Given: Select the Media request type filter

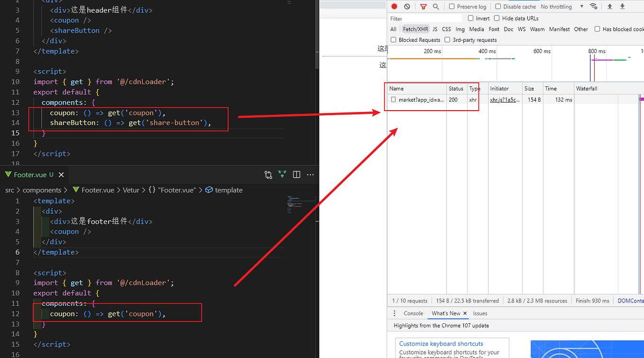Looking at the screenshot, I should (477, 29).
